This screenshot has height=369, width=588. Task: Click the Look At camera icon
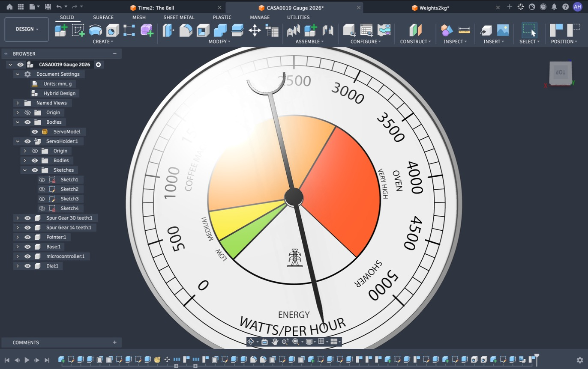(x=264, y=342)
